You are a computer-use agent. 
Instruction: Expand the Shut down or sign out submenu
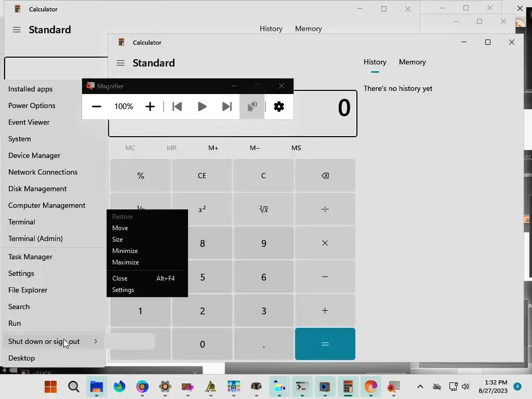(54, 341)
